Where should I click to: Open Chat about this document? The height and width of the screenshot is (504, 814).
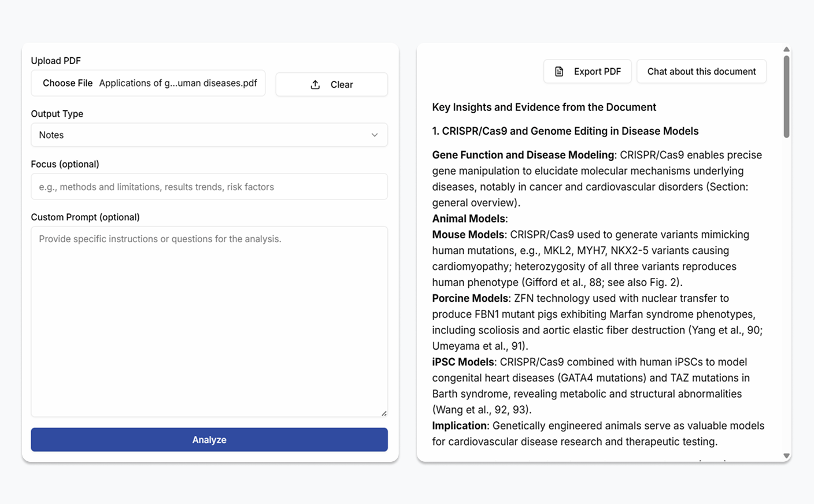[702, 72]
